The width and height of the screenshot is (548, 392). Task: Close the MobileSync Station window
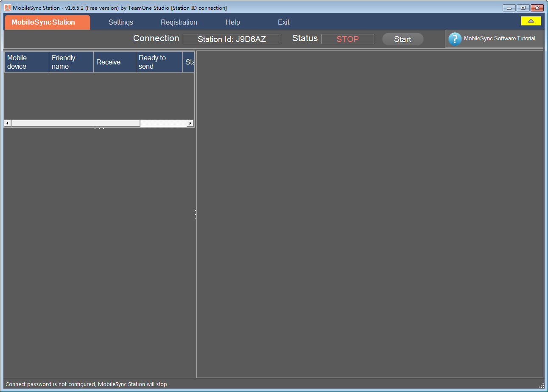537,8
